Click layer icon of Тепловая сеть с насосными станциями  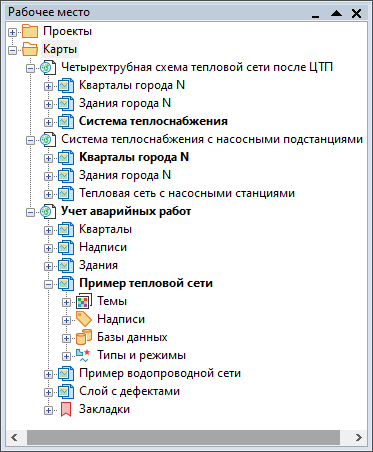click(66, 193)
